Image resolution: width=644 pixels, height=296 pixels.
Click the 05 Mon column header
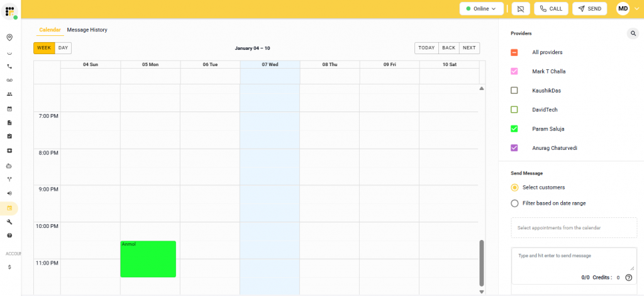[150, 65]
